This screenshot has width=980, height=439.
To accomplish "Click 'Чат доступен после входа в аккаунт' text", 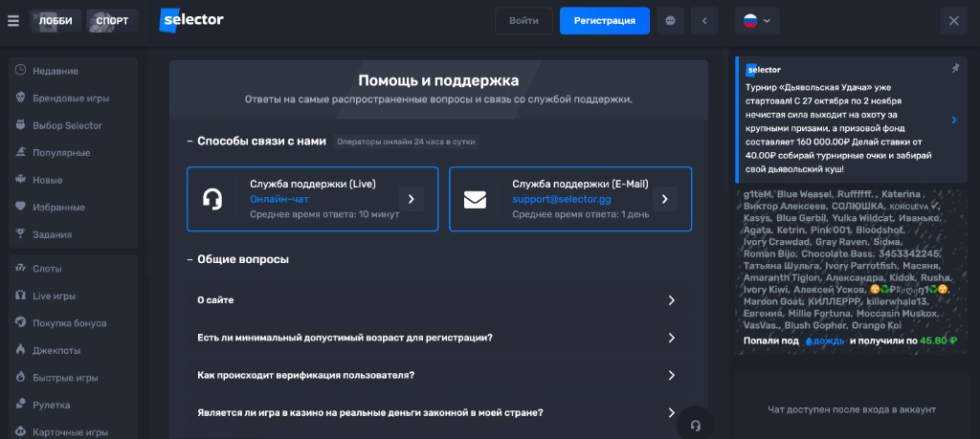I will click(x=851, y=409).
